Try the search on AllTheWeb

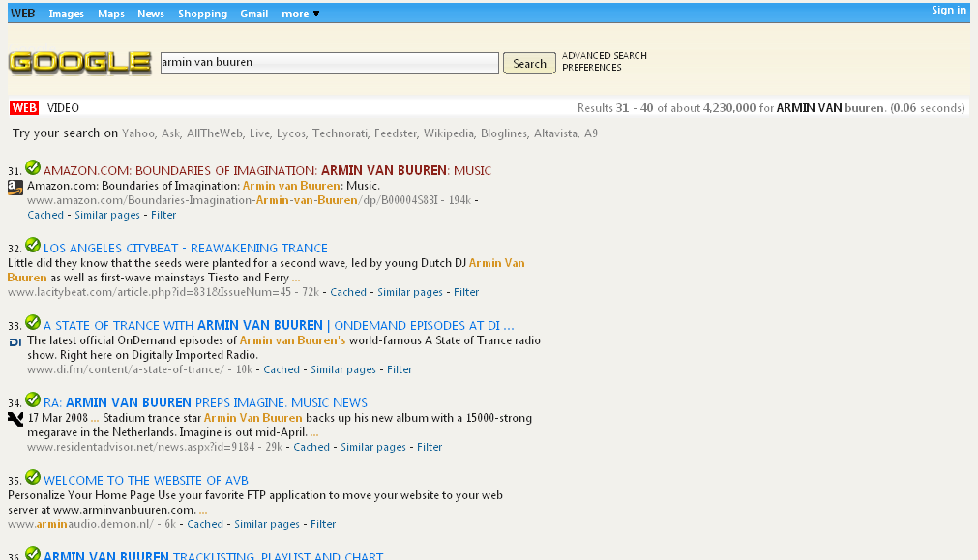pos(215,133)
